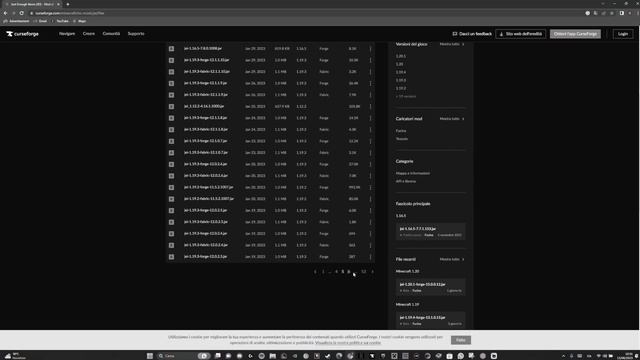640x360 pixels.
Task: Click the Login button
Action: click(622, 34)
